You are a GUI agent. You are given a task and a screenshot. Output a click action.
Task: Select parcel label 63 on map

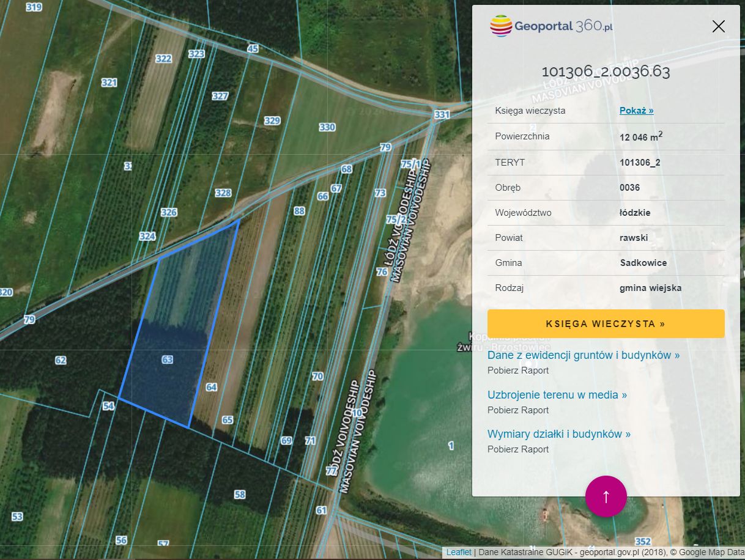[x=167, y=359]
